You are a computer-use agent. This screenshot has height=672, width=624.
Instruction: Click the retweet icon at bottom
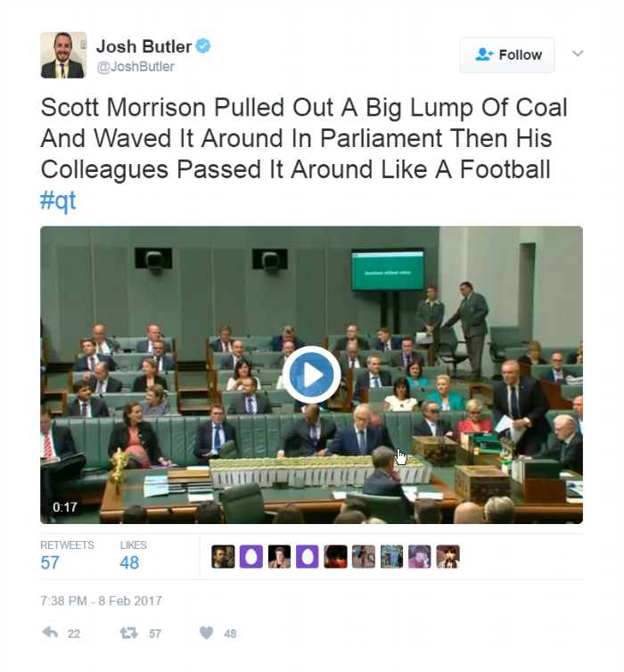click(x=128, y=633)
